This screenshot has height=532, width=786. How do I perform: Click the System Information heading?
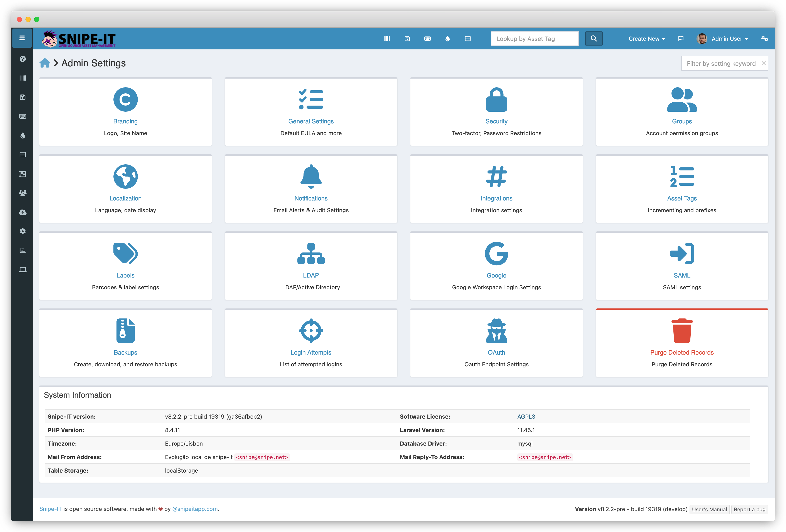pos(78,395)
